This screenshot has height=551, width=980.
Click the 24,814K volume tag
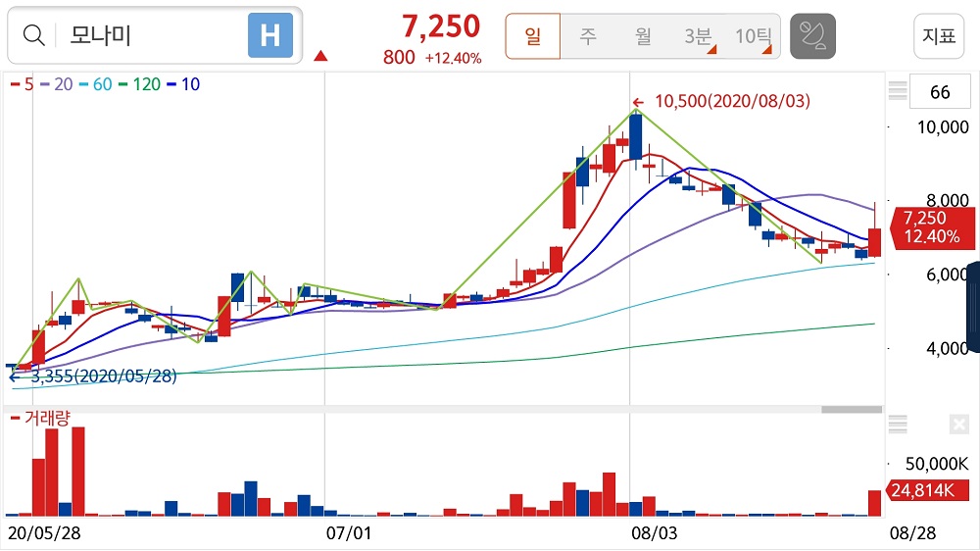point(927,490)
